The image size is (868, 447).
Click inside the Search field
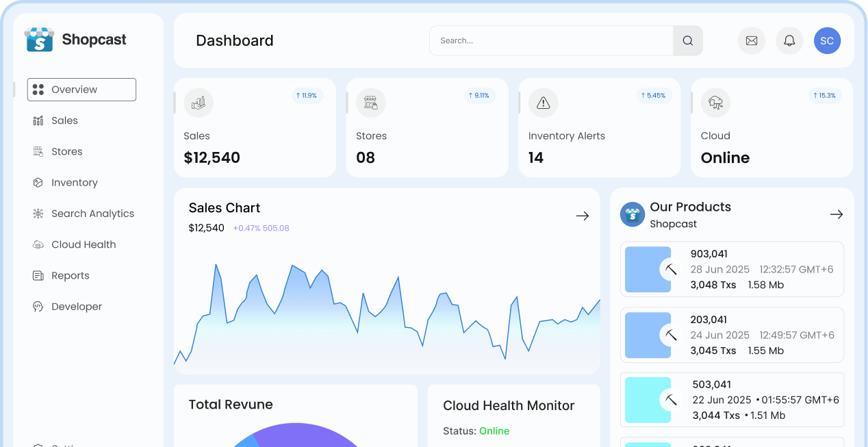pos(548,40)
